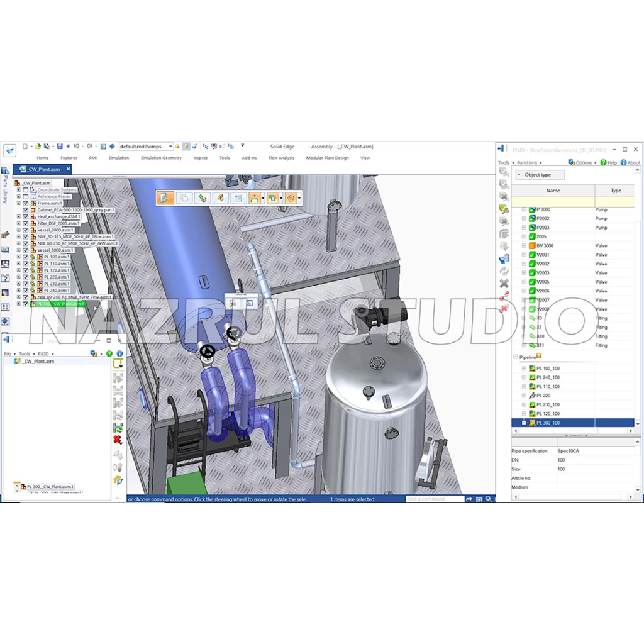
Task: Click the Save icon in quick access toolbar
Action: [x=60, y=146]
